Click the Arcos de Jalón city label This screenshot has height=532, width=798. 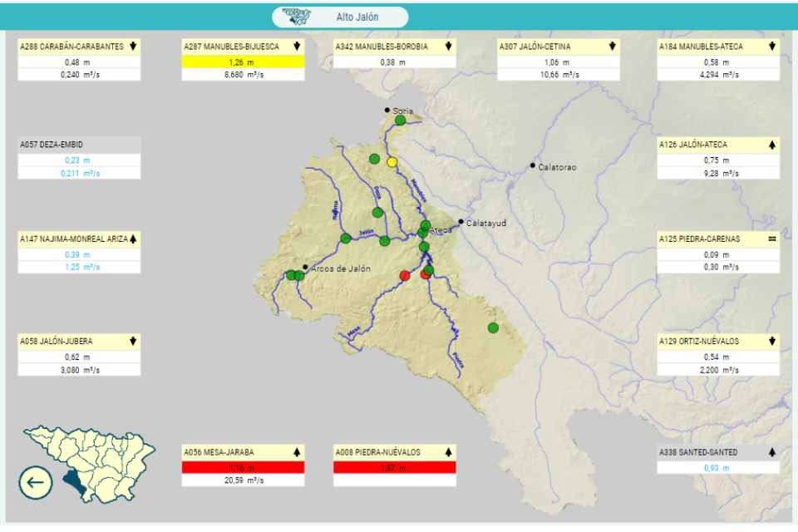[341, 268]
